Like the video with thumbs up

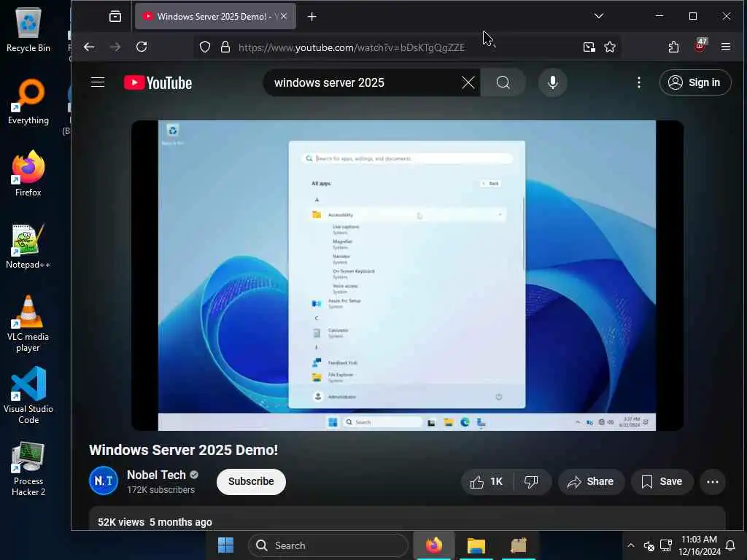click(487, 482)
